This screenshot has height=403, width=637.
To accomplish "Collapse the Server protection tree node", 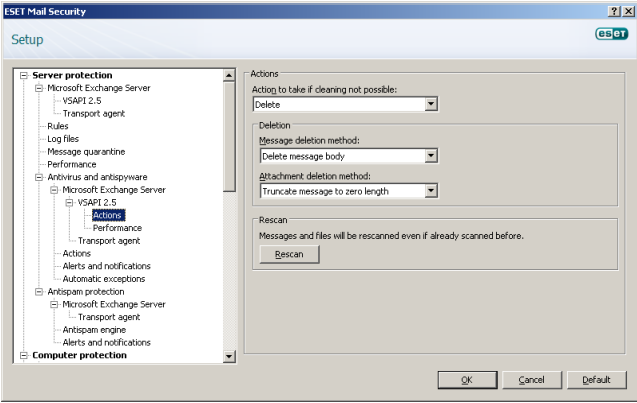I will tap(24, 76).
